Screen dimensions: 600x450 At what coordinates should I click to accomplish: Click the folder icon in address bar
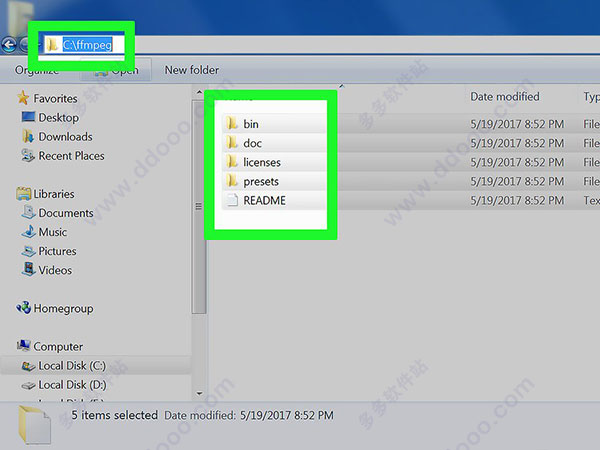[52, 45]
